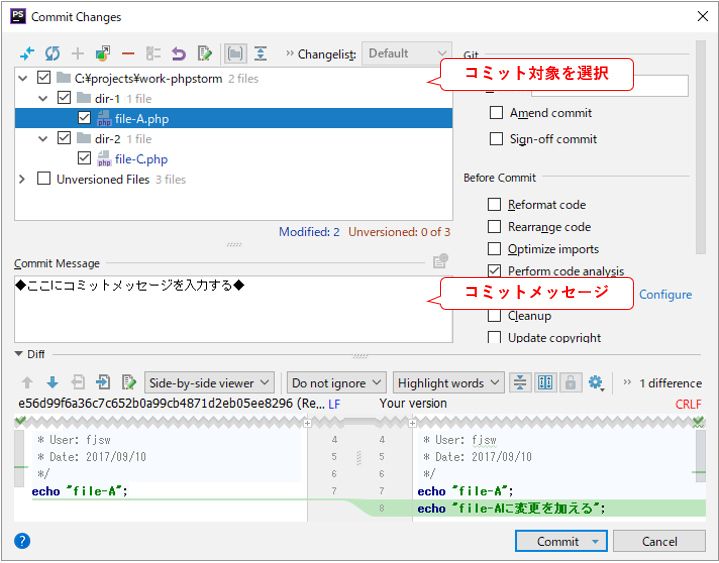The height and width of the screenshot is (563, 719).
Task: Click the Revert arrow icon
Action: click(x=178, y=54)
